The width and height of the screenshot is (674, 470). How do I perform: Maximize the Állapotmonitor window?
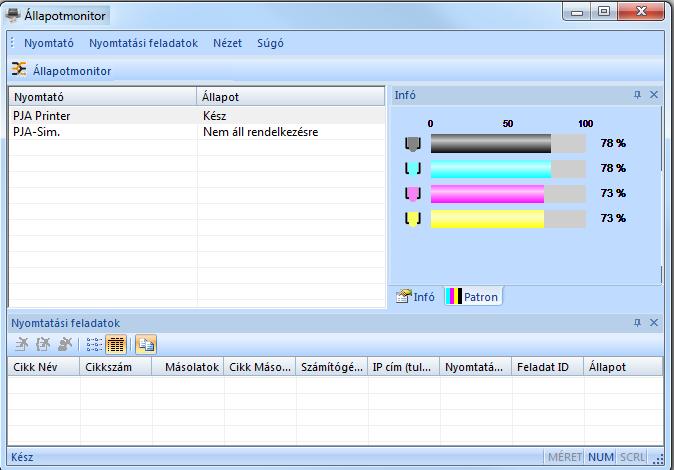tap(604, 12)
